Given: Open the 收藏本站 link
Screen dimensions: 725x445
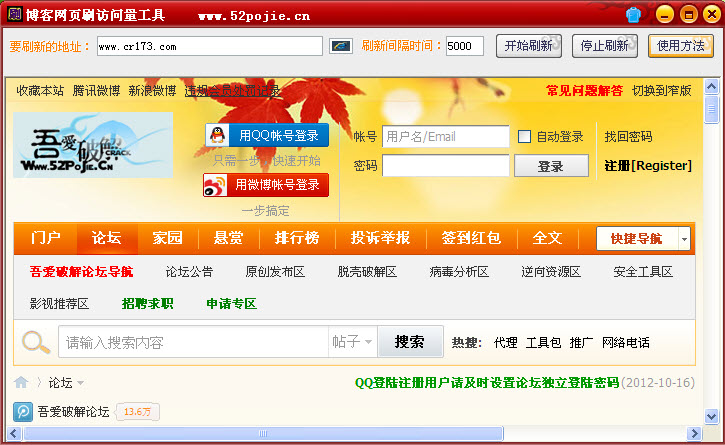Looking at the screenshot, I should pos(40,91).
